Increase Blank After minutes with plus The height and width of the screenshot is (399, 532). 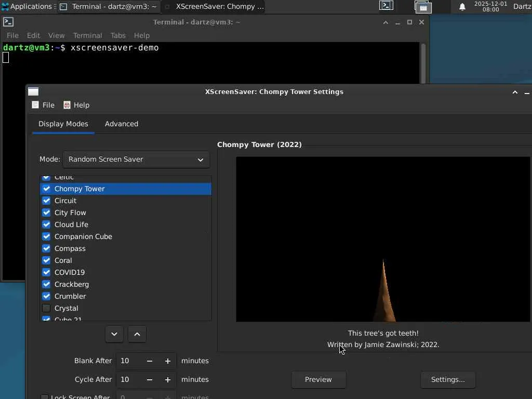pyautogui.click(x=167, y=361)
